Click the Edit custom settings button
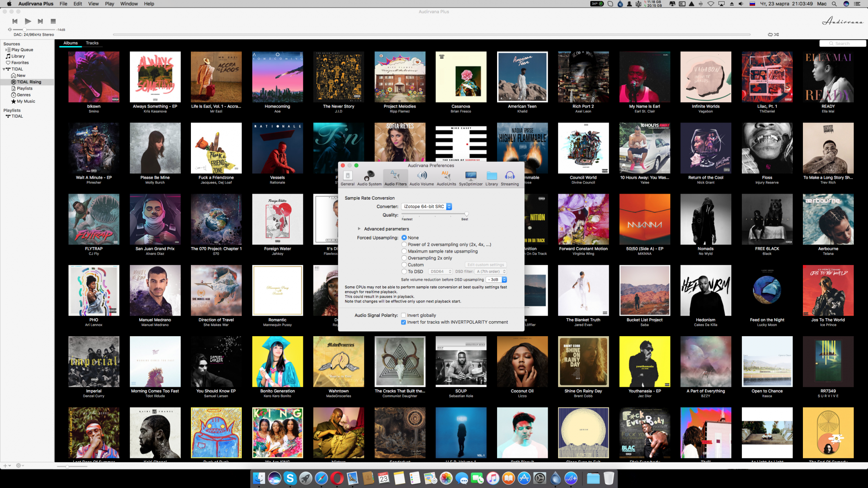Image resolution: width=868 pixels, height=488 pixels. point(485,265)
